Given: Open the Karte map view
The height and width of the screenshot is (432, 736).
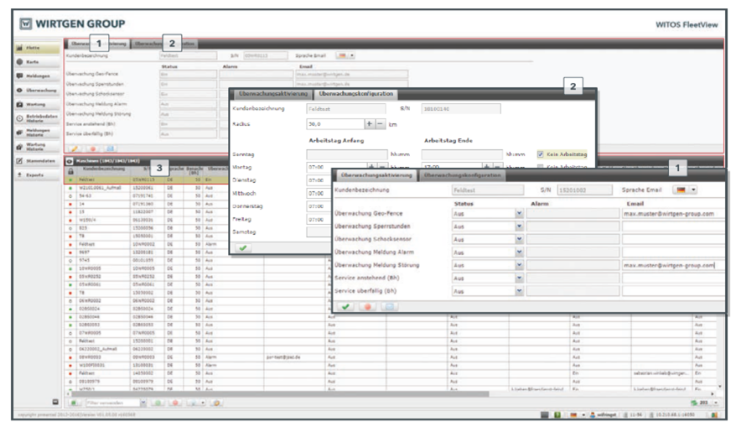Looking at the screenshot, I should point(30,62).
